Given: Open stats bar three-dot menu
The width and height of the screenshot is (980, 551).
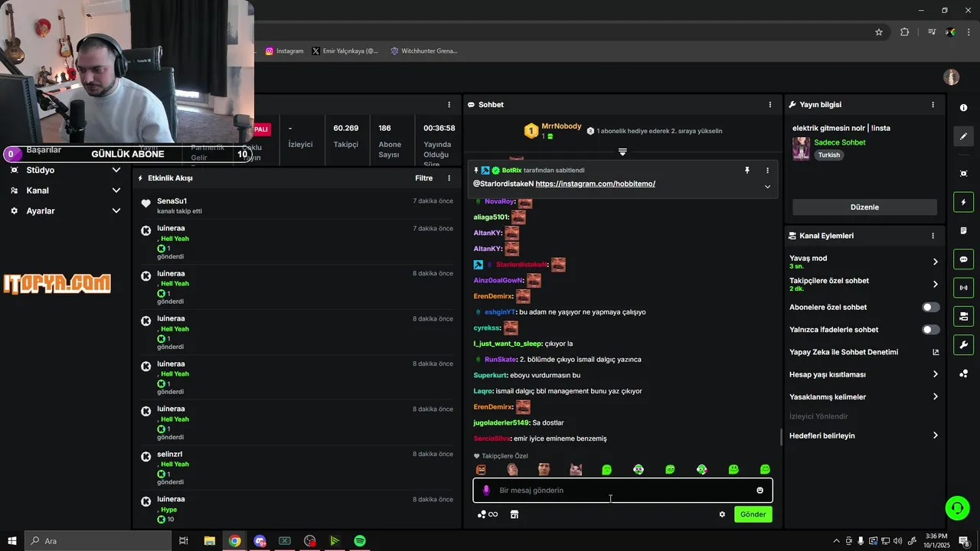Looking at the screenshot, I should tap(449, 104).
